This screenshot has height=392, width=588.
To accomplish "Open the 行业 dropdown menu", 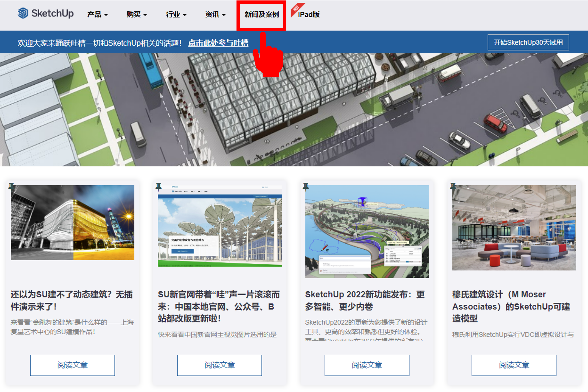I will pos(176,15).
